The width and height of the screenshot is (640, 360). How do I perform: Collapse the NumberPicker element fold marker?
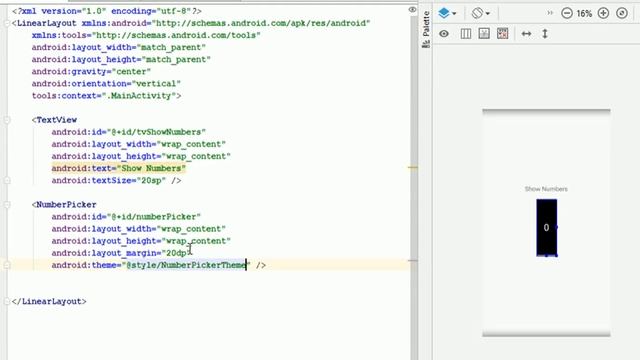click(7, 204)
